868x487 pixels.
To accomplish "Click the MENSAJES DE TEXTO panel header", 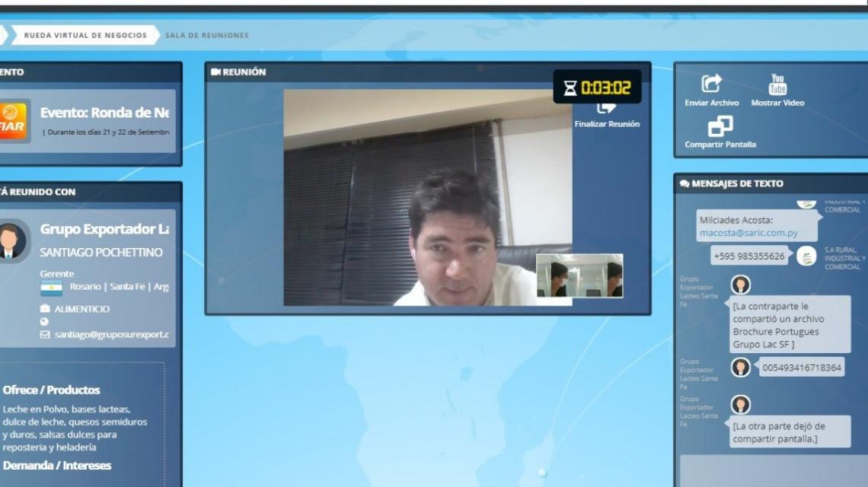I will [770, 183].
